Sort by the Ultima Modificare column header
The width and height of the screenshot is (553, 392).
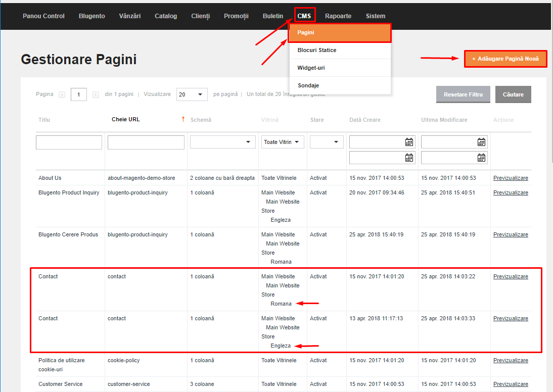[444, 120]
